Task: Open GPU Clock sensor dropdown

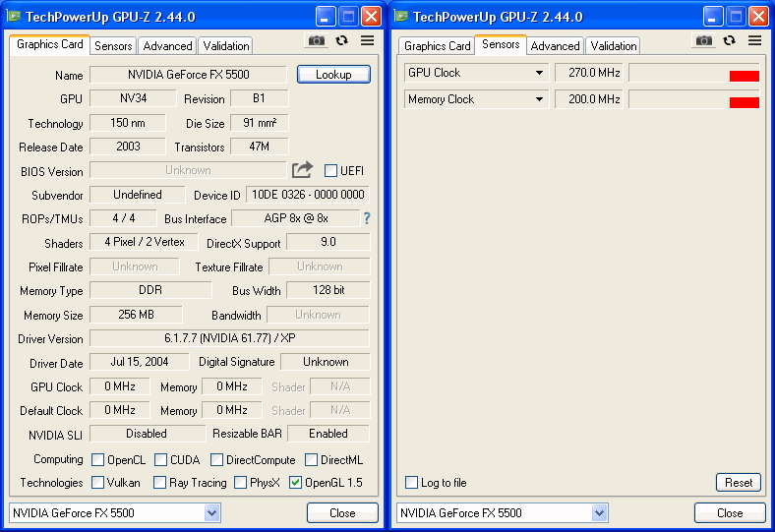Action: click(x=539, y=73)
